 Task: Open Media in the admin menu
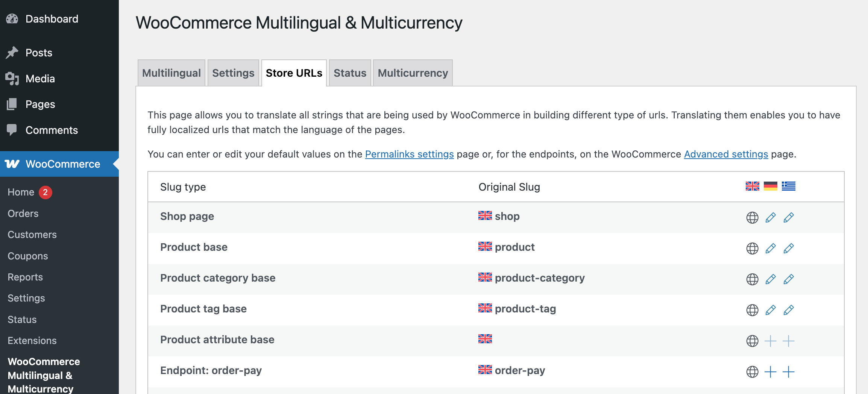click(x=59, y=79)
